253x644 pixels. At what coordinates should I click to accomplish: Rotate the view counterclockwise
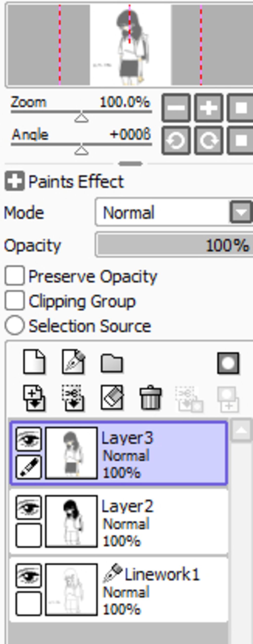(x=176, y=141)
